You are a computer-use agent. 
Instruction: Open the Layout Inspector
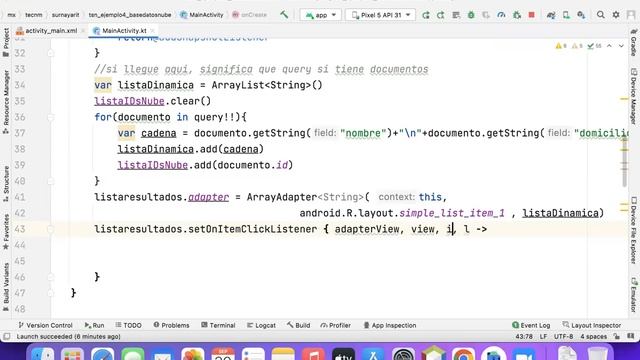click(592, 325)
